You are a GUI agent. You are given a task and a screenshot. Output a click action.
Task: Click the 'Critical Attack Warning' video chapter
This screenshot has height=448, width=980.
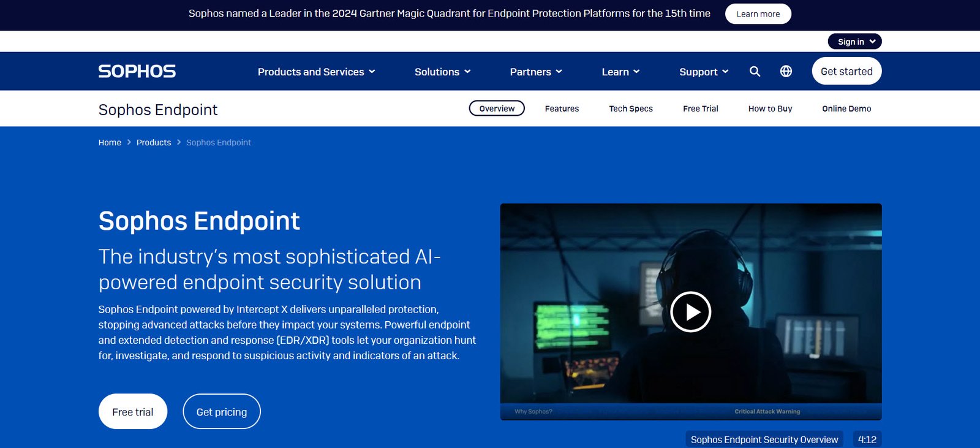tap(767, 411)
